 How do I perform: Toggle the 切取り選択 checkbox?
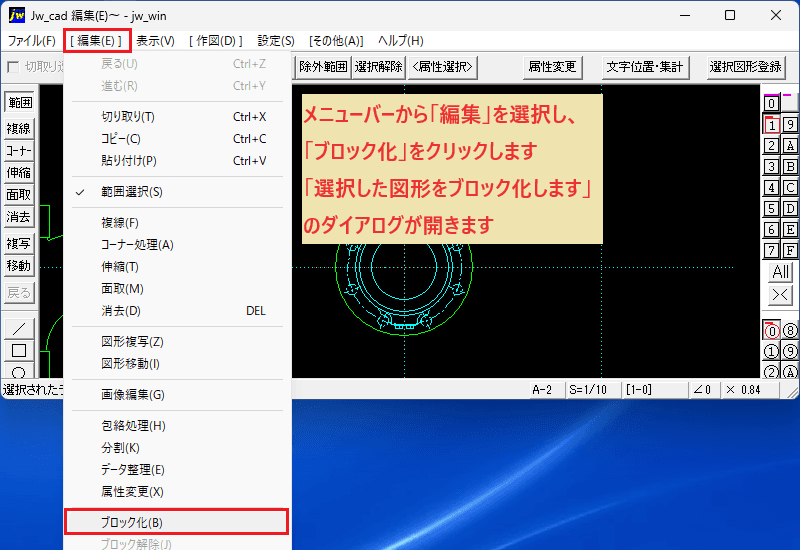[x=13, y=67]
